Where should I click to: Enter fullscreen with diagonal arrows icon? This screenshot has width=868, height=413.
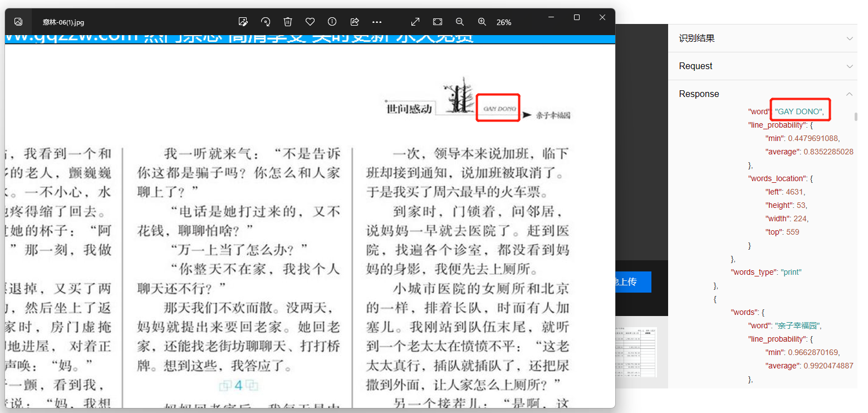coord(415,22)
